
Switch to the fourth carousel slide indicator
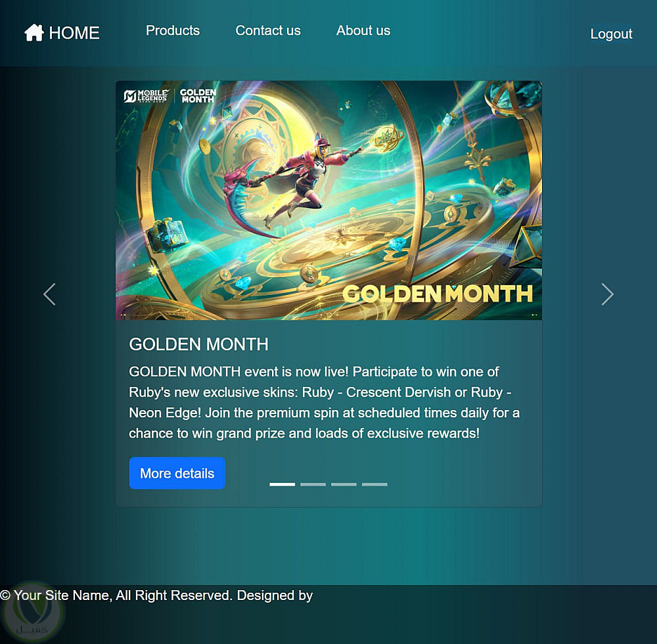tap(374, 484)
